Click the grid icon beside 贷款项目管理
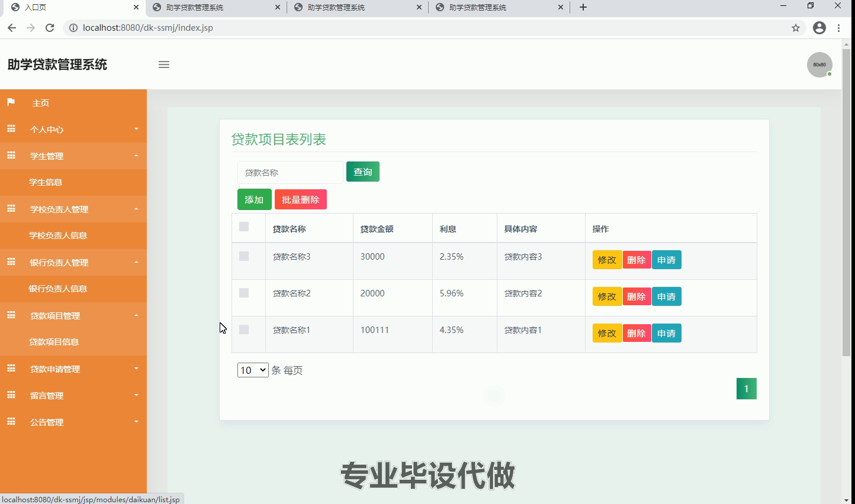855x504 pixels. [x=11, y=315]
